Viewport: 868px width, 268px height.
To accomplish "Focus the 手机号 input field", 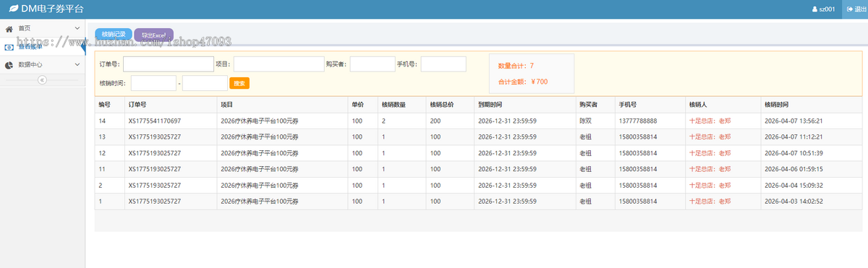I will point(443,64).
